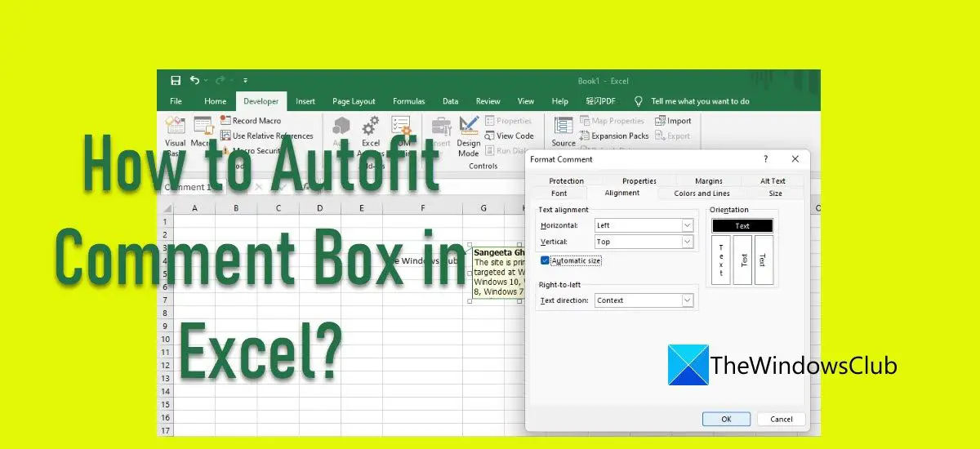The image size is (980, 449).
Task: Click the Undo arrow icon
Action: [194, 80]
